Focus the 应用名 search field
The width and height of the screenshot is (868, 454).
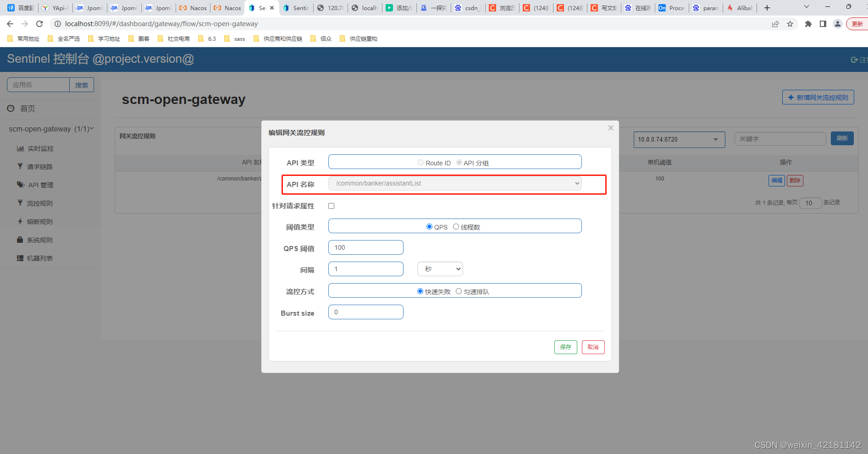[38, 85]
